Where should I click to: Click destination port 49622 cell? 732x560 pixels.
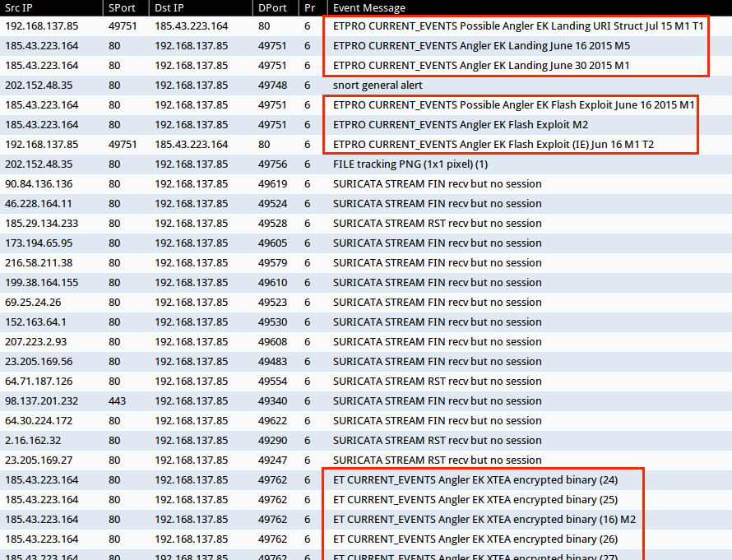272,420
